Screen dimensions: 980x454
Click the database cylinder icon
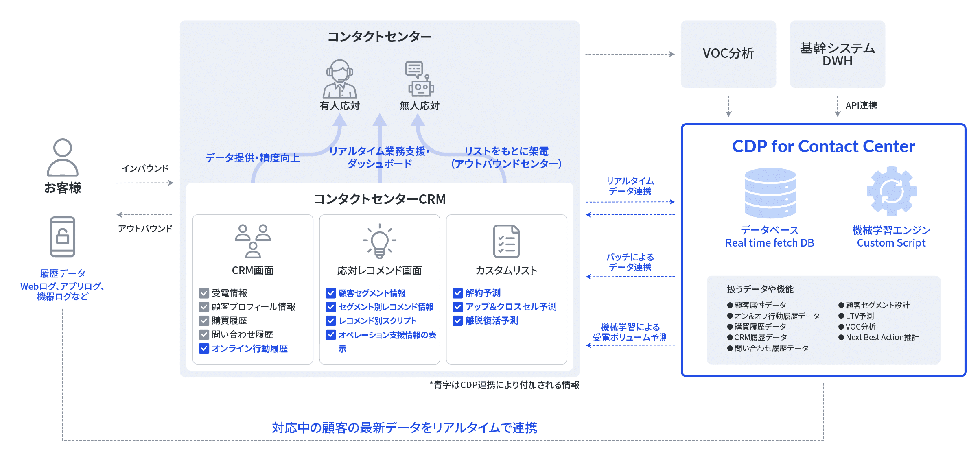[x=770, y=193]
